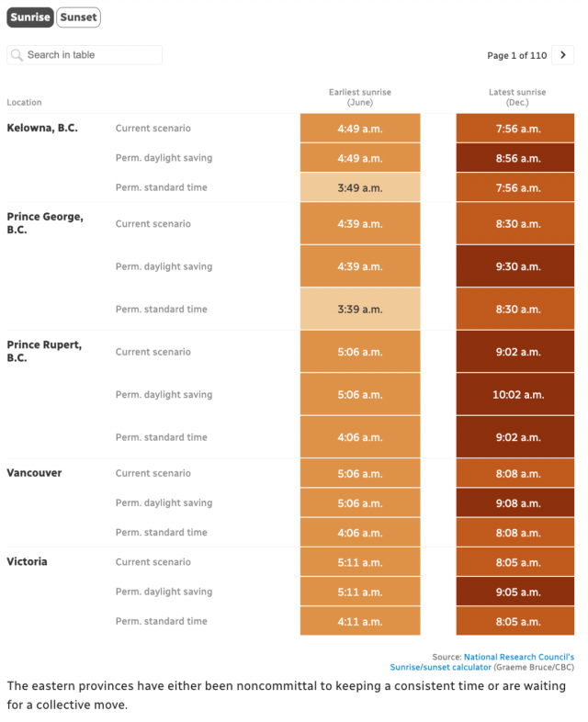Screen dimensions: 588x722
Task: Sort by Location column header
Action: (24, 102)
